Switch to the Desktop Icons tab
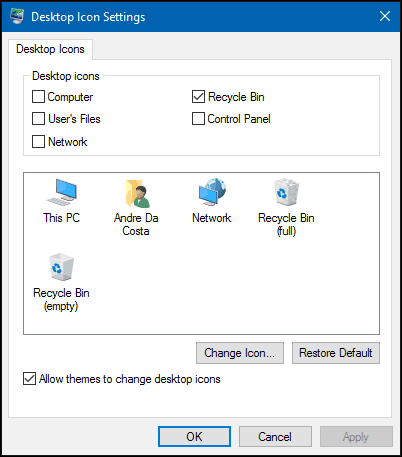Image resolution: width=402 pixels, height=457 pixels. (50, 49)
